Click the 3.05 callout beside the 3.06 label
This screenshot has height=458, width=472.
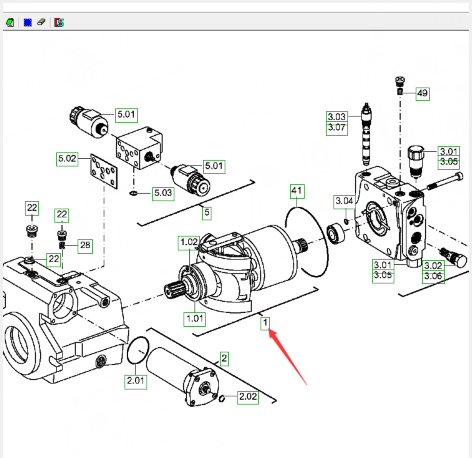[383, 277]
